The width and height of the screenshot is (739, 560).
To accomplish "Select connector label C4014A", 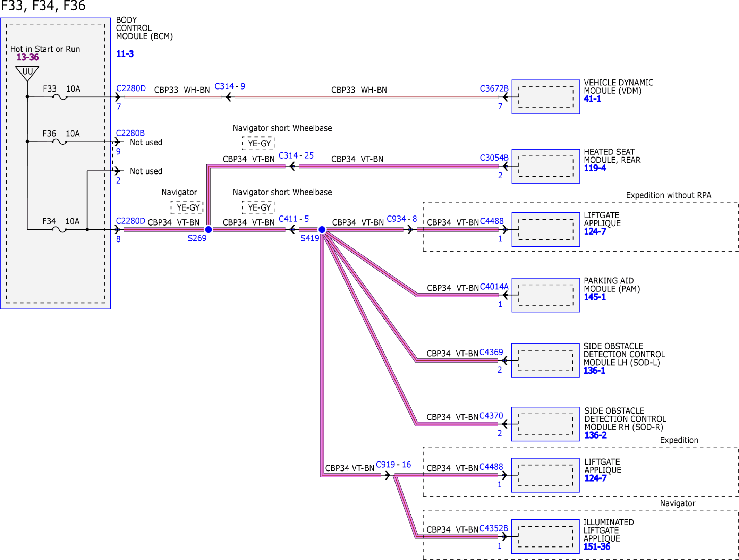I will coord(494,287).
